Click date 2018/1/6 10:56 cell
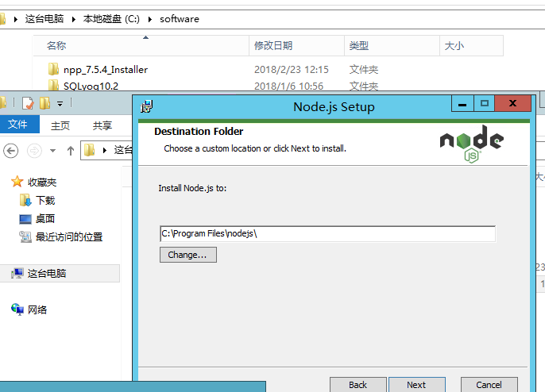Viewport: 545px width, 392px height. click(289, 86)
